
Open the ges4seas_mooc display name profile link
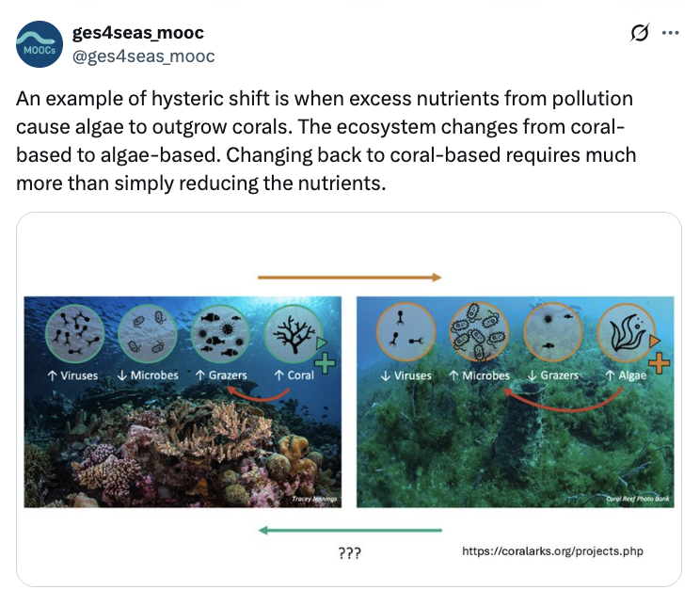click(x=137, y=34)
